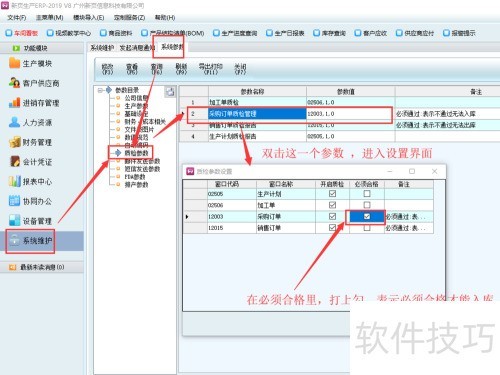Image resolution: width=500 pixels, height=375 pixels.
Task: Open 进销存管理 bar chart icon
Action: [x=15, y=102]
